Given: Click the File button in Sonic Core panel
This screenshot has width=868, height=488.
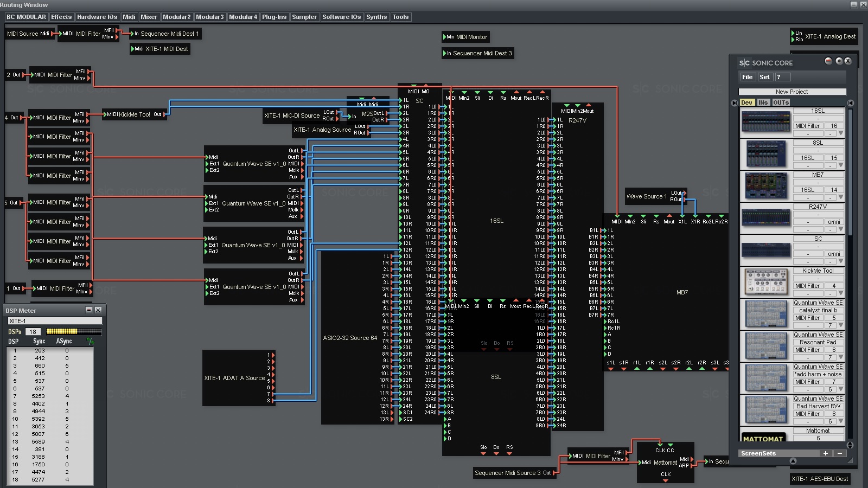Looking at the screenshot, I should pos(748,77).
